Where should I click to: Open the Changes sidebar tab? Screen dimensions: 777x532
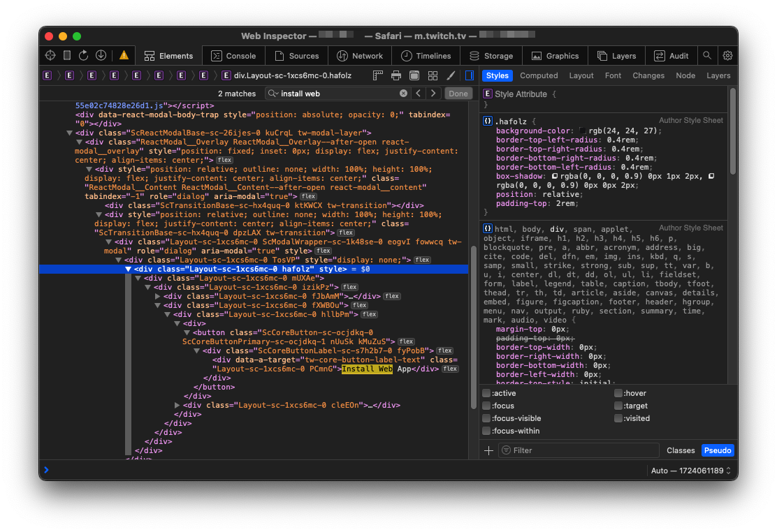648,75
